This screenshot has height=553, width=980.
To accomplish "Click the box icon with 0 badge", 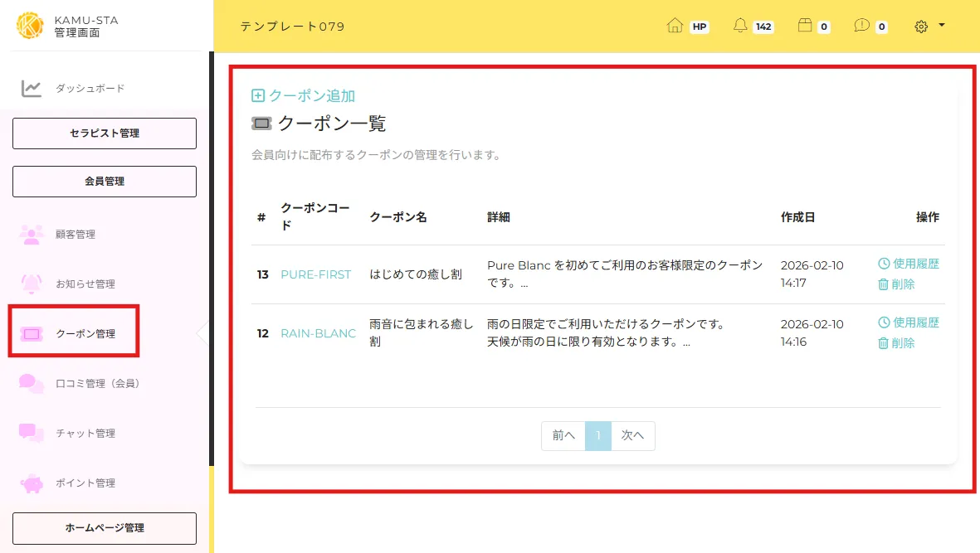I will [x=804, y=27].
